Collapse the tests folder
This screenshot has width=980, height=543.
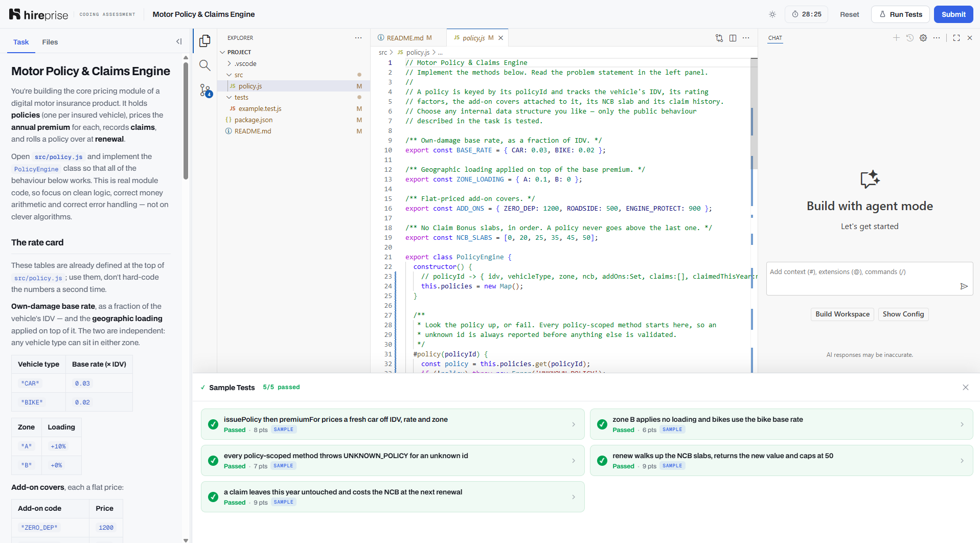(241, 97)
